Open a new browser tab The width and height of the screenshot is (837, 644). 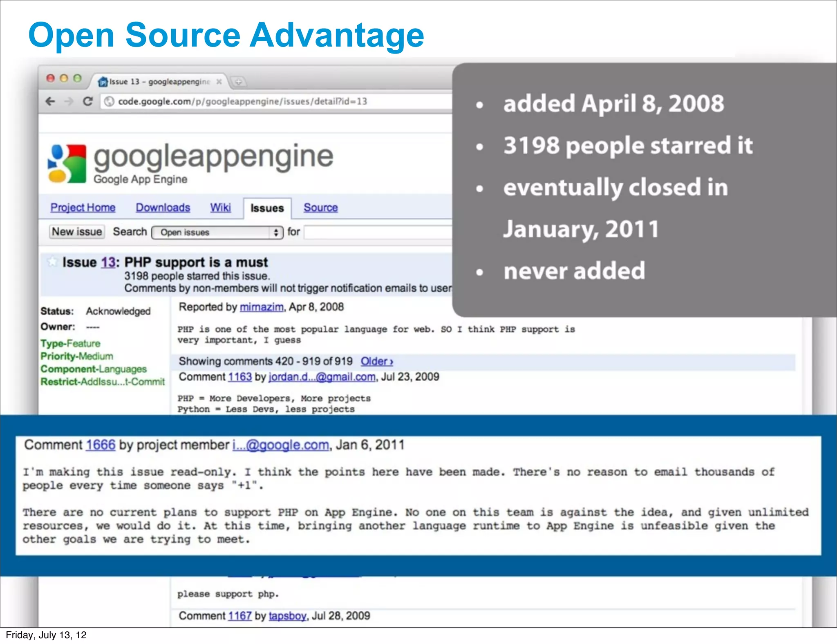pyautogui.click(x=239, y=82)
